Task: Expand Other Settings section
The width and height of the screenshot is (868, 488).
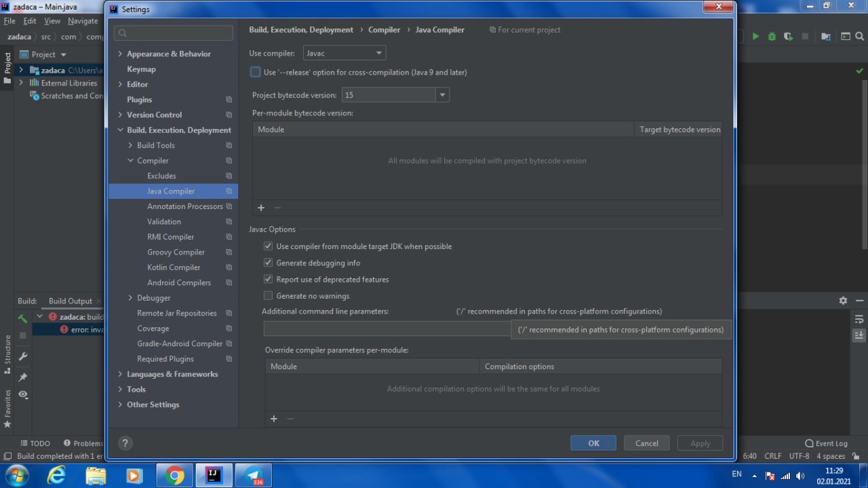Action: [120, 405]
